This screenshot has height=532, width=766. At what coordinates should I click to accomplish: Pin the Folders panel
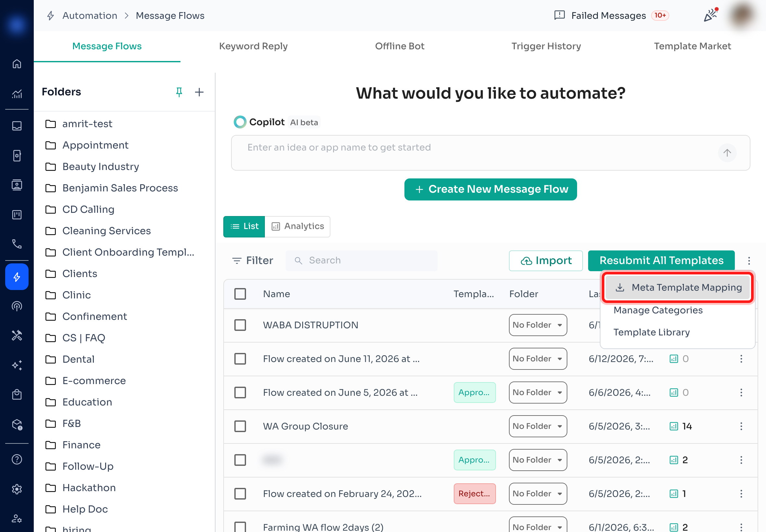179,92
